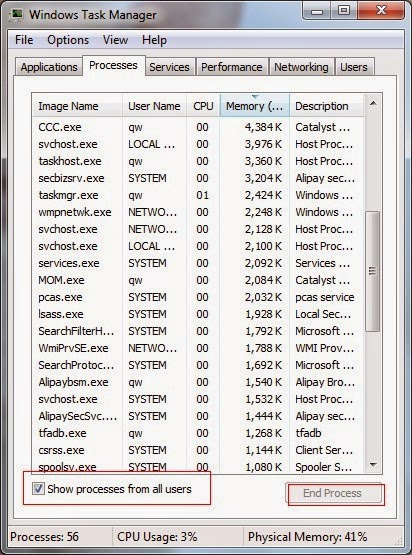The width and height of the screenshot is (412, 555).
Task: Sort by Memory column header
Action: pos(255,106)
